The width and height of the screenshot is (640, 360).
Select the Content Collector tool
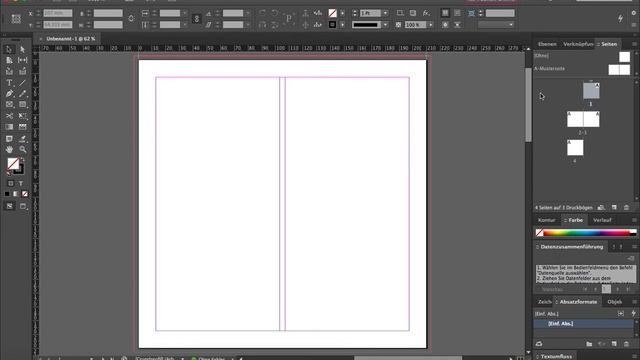pyautogui.click(x=9, y=71)
